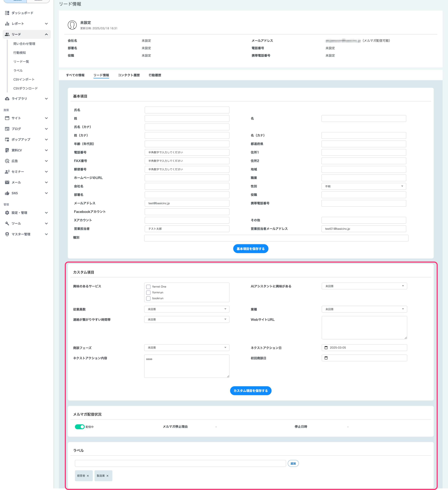
Task: Click the 都道府県 input field
Action: [364, 144]
